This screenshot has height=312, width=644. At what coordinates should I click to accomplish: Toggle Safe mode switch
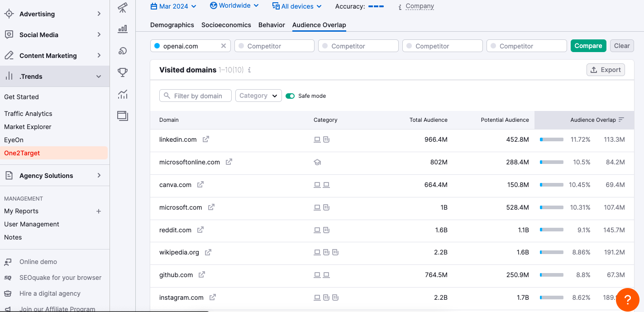click(290, 96)
